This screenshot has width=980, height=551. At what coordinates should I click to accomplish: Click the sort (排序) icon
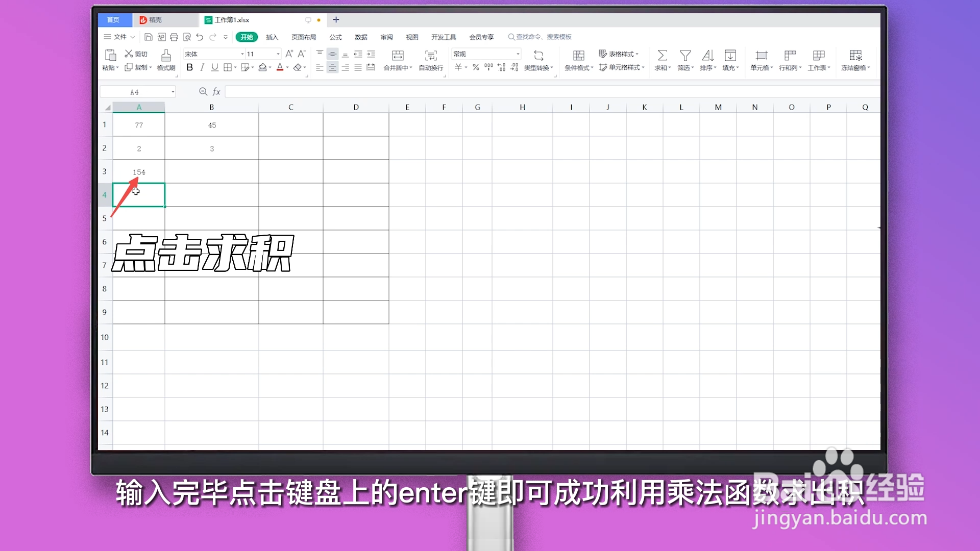[x=708, y=56]
